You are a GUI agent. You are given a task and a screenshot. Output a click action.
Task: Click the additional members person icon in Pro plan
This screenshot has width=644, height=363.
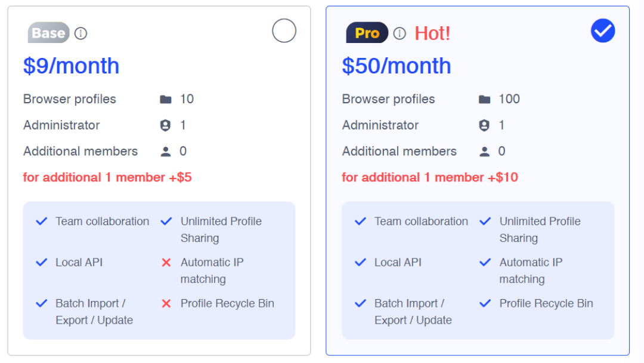(484, 152)
